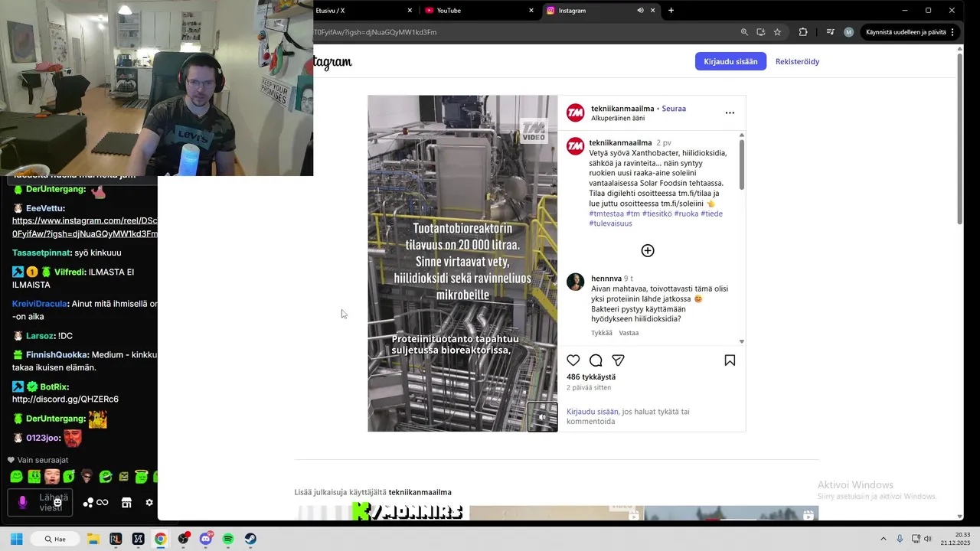Load more comments with the plus circle

point(648,251)
